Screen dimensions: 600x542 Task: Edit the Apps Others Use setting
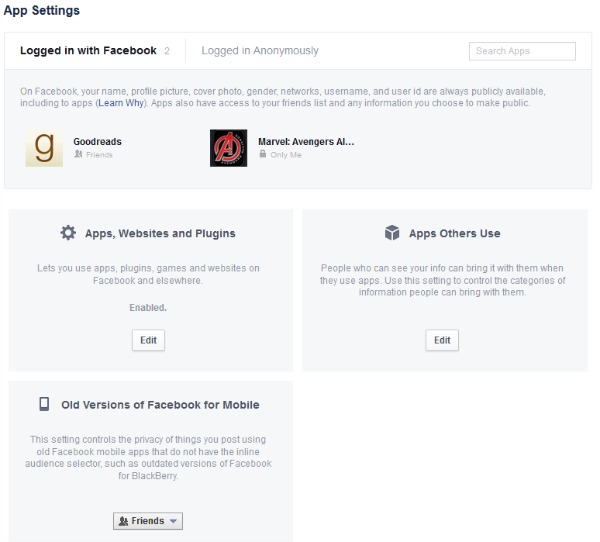[x=442, y=340]
